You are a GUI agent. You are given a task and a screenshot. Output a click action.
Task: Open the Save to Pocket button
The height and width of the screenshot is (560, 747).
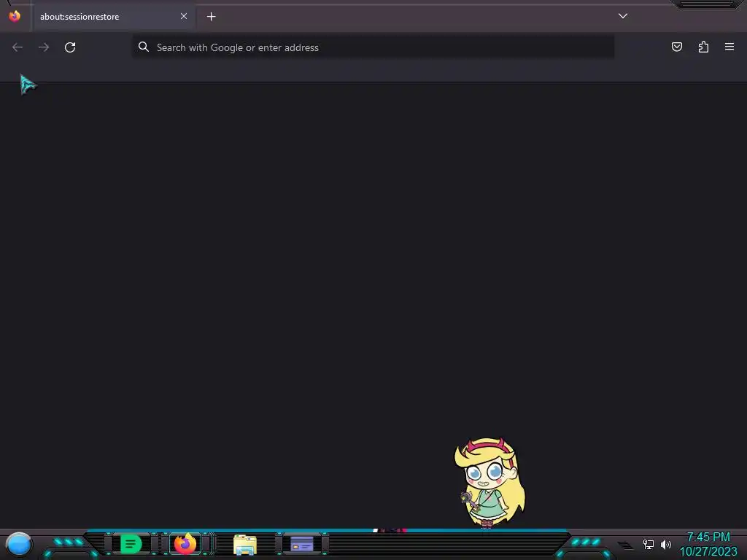(676, 47)
